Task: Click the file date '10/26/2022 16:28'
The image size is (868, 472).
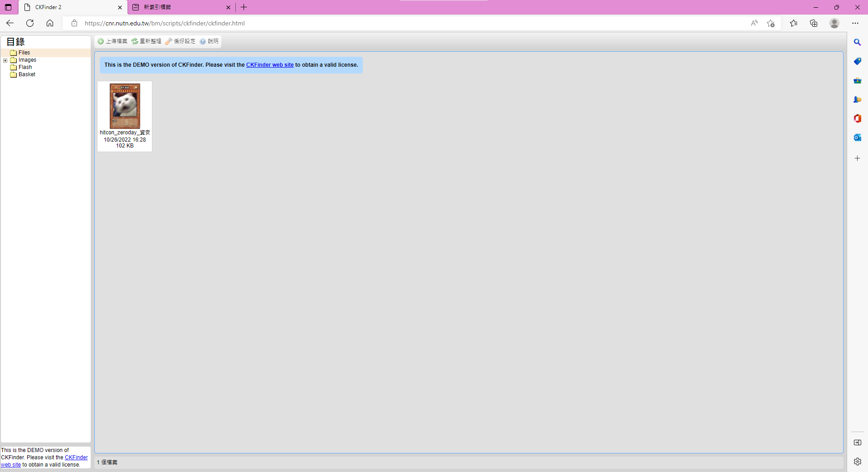Action: (125, 140)
